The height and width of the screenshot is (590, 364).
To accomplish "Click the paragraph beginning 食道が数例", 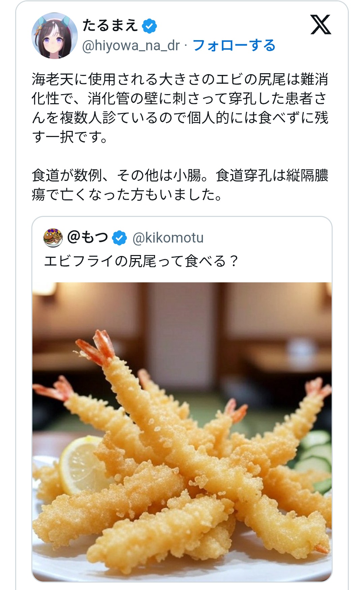I will tap(180, 185).
